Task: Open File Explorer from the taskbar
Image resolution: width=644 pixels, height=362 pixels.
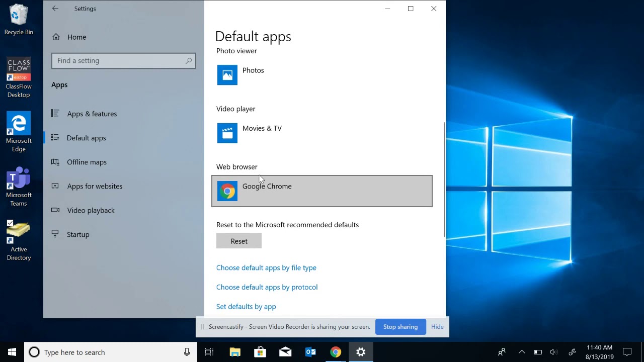Action: 235,352
